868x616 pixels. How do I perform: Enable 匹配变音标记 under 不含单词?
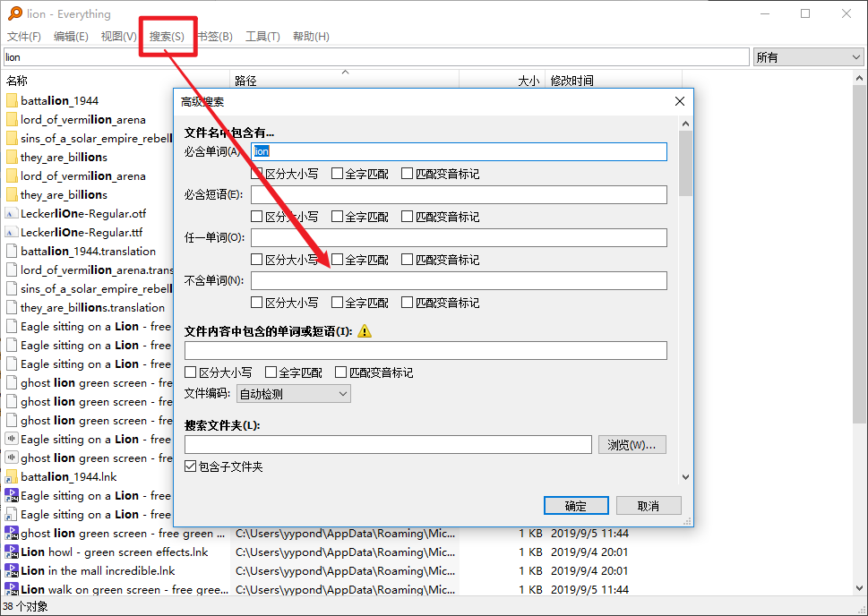point(407,303)
